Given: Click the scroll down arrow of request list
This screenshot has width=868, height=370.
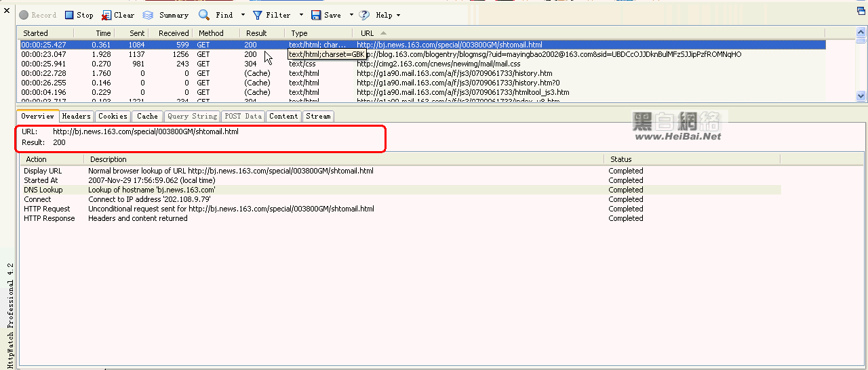Looking at the screenshot, I should tap(861, 96).
